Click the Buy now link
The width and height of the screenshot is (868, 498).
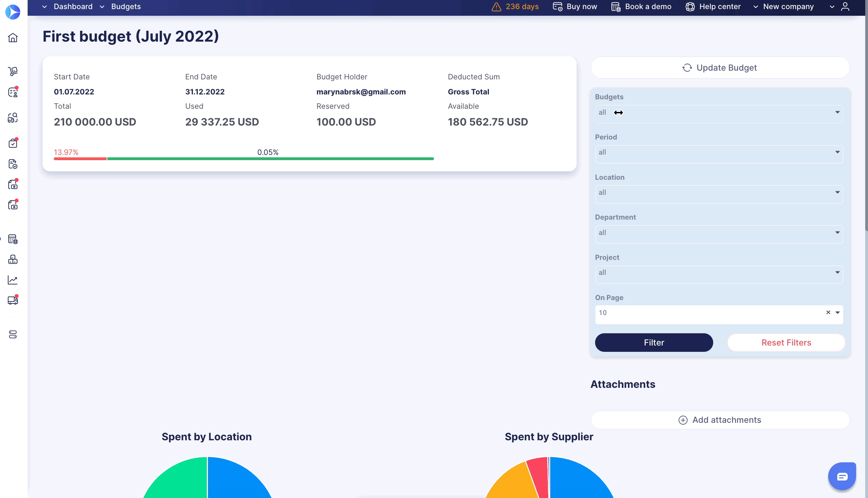pos(582,7)
